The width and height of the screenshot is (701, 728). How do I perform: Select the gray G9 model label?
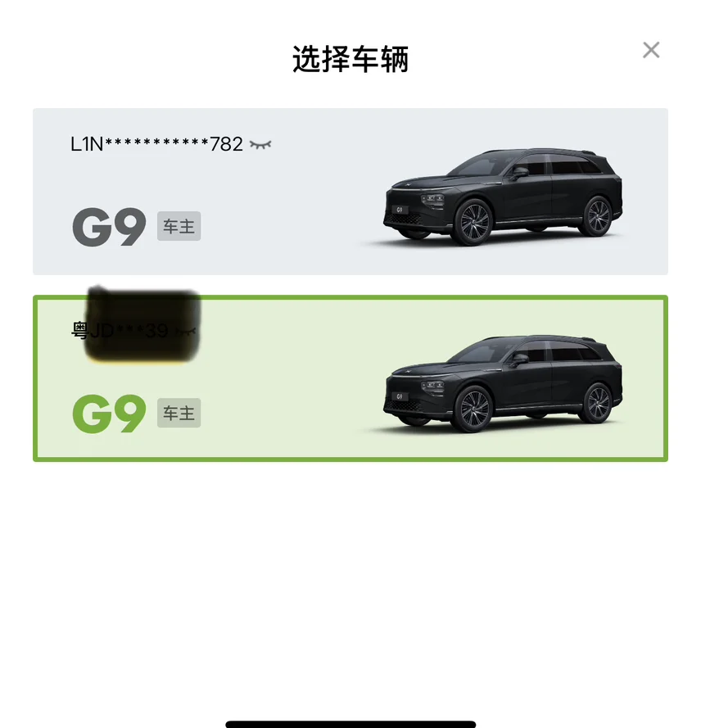click(110, 227)
